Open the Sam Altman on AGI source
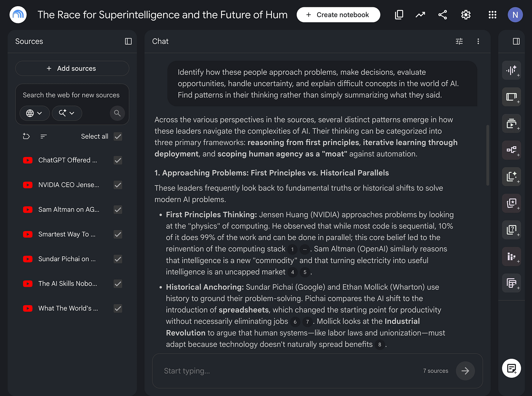The height and width of the screenshot is (396, 532). coord(69,209)
